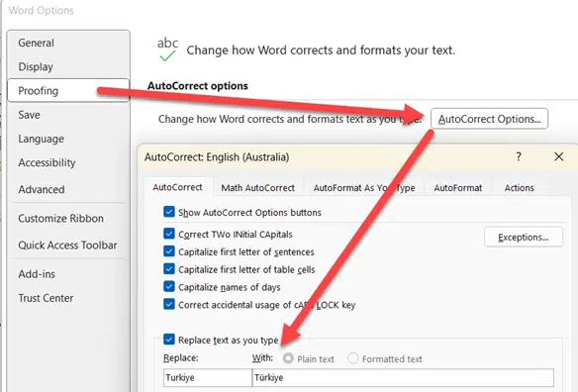Switch to the AutoFormat tab
The width and height of the screenshot is (578, 392).
[458, 188]
